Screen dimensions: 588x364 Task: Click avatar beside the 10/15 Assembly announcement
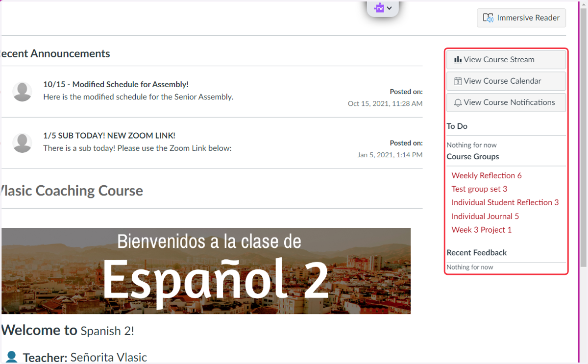click(23, 92)
